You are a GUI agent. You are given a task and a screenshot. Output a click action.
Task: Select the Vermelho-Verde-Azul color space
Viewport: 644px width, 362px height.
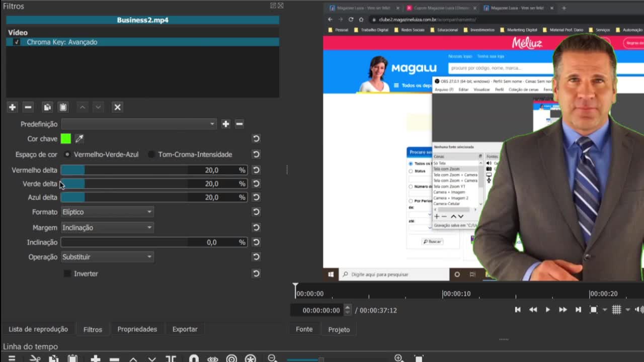tap(102, 154)
